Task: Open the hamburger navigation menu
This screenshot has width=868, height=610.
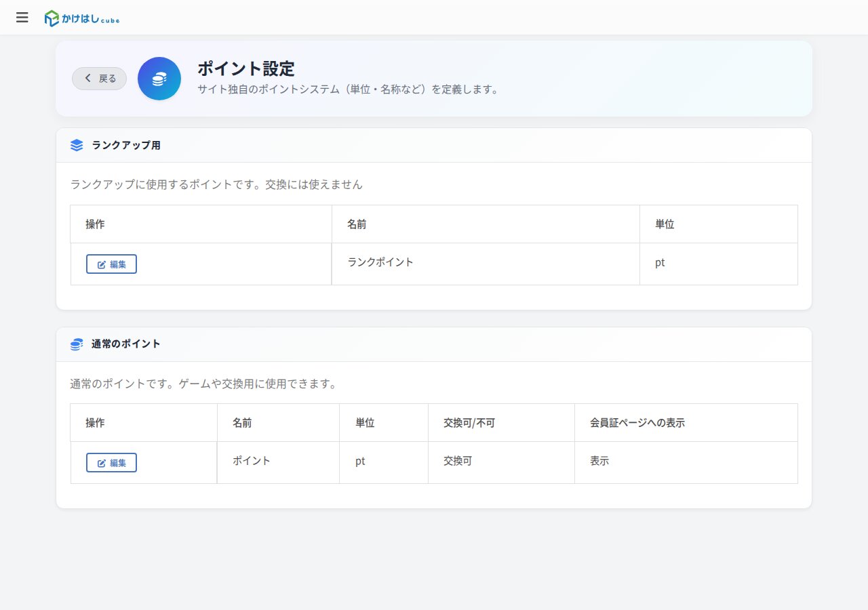Action: (x=22, y=18)
